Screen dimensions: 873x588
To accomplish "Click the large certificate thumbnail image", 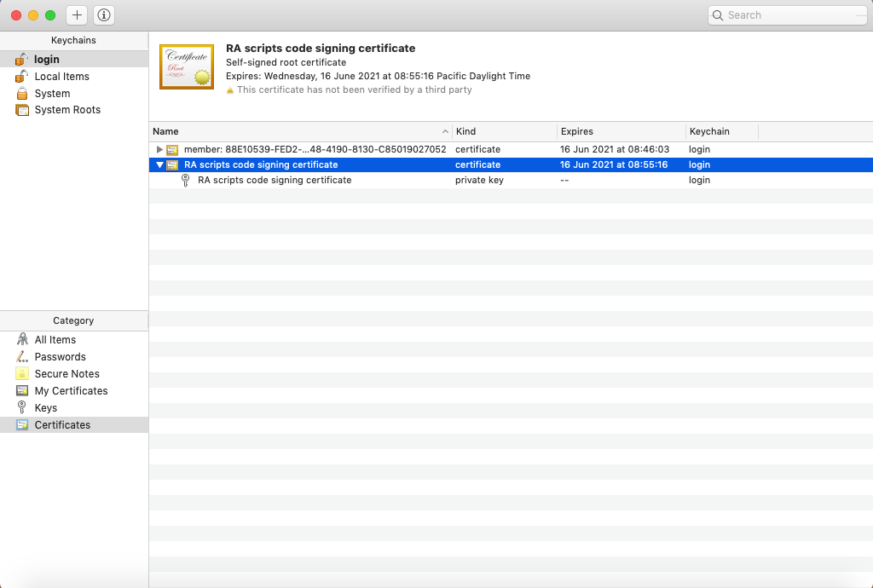I will 187,67.
